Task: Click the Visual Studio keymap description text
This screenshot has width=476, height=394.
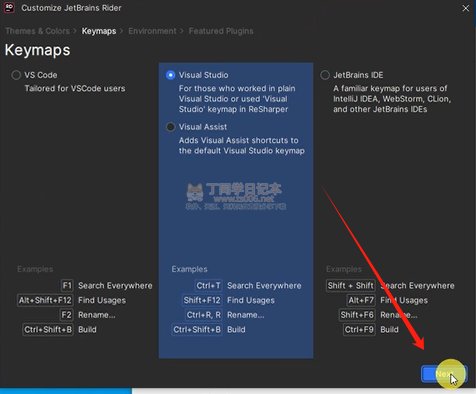Action: coord(237,99)
